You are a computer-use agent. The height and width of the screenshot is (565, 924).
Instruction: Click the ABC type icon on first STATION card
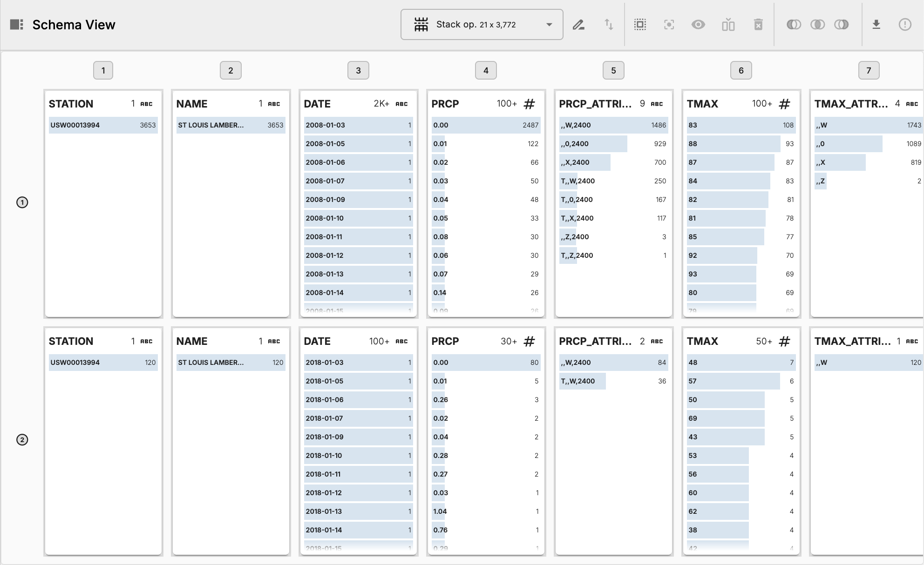point(146,104)
